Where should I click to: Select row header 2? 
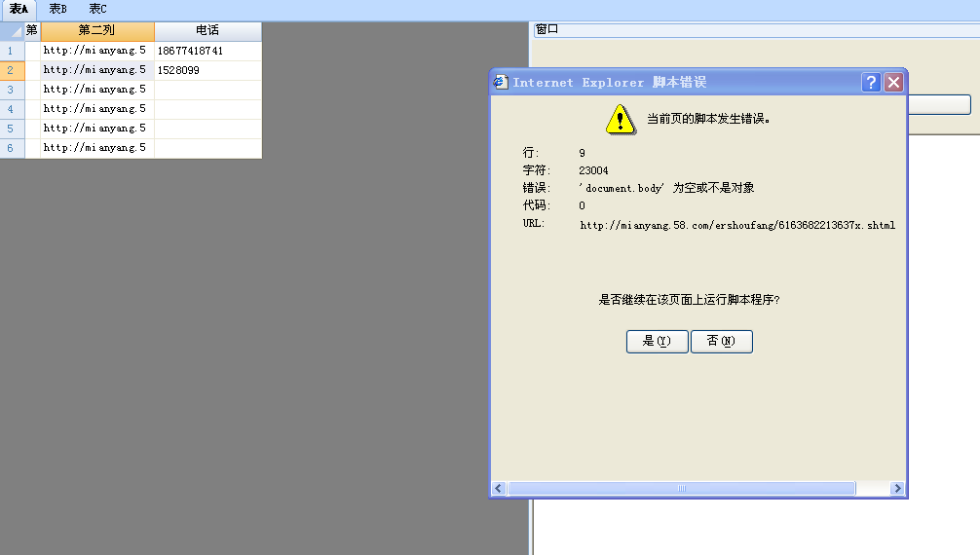click(12, 70)
